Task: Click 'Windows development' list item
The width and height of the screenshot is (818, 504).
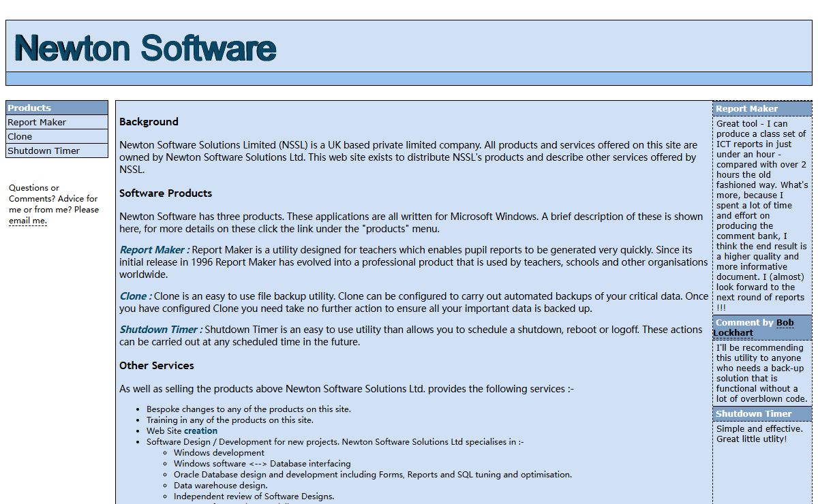Action: tap(219, 453)
